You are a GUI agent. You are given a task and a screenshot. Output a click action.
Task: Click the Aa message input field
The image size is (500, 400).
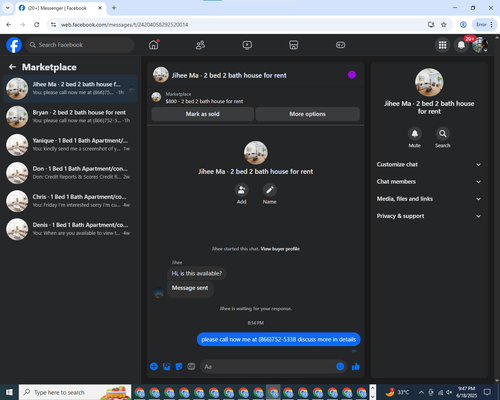267,367
